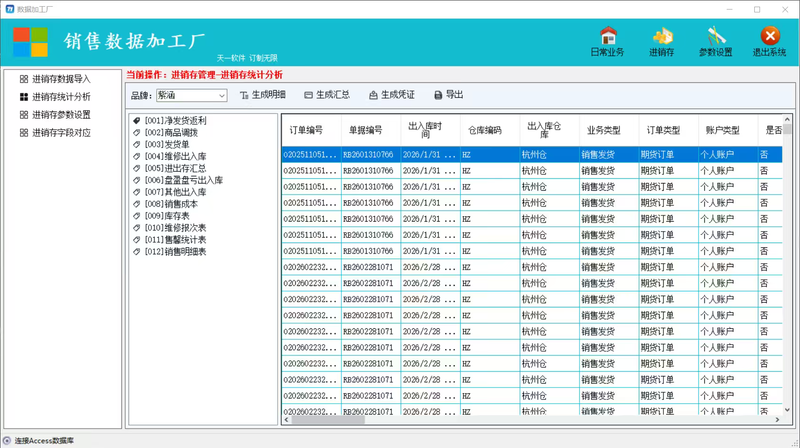Click the round status icon beside 连接Access数据库
This screenshot has width=800, height=448.
7,441
